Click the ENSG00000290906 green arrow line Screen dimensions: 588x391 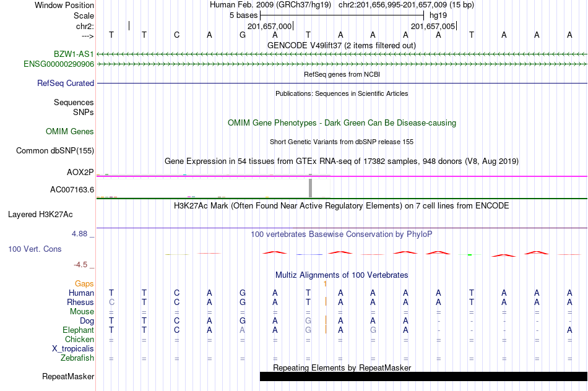[342, 64]
